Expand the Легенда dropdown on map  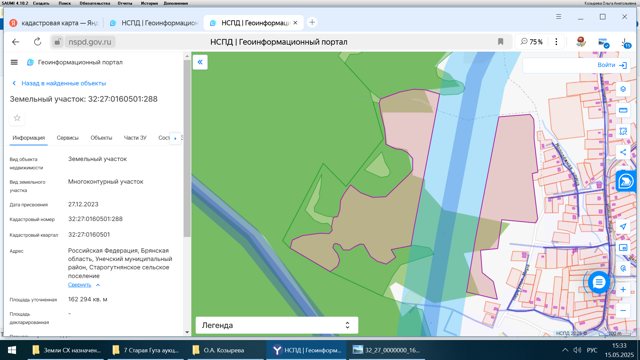click(x=277, y=325)
